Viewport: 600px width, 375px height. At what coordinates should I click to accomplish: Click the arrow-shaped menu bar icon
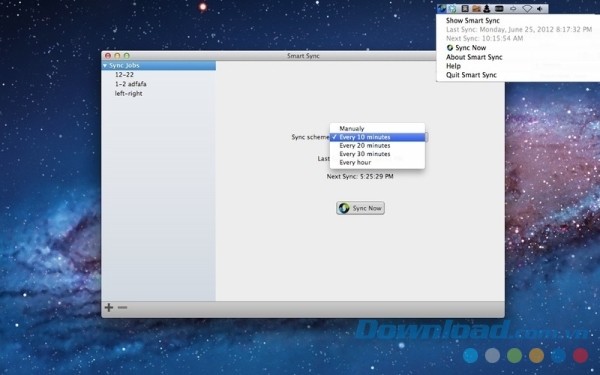pyautogui.click(x=513, y=8)
